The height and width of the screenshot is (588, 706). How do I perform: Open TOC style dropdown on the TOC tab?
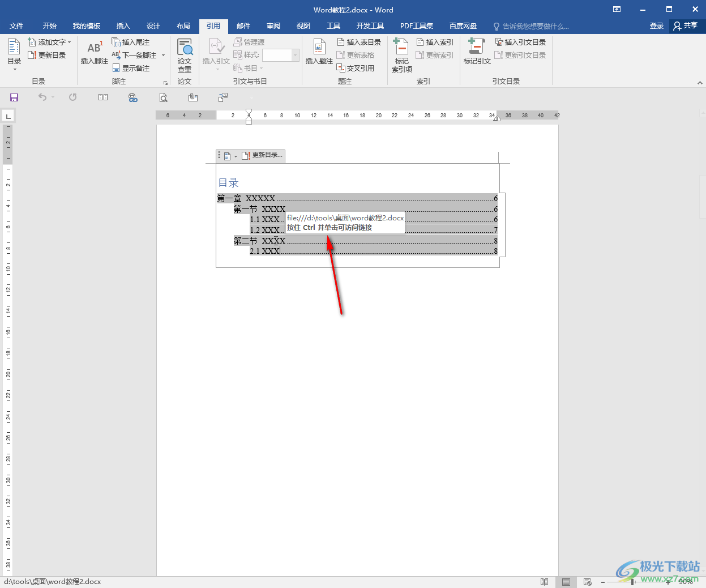(x=230, y=156)
